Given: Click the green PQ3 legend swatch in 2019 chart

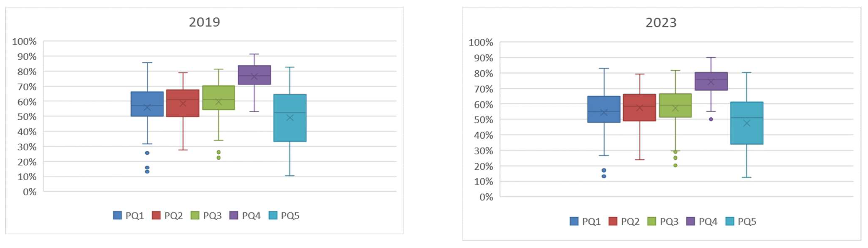Looking at the screenshot, I should coord(195,215).
